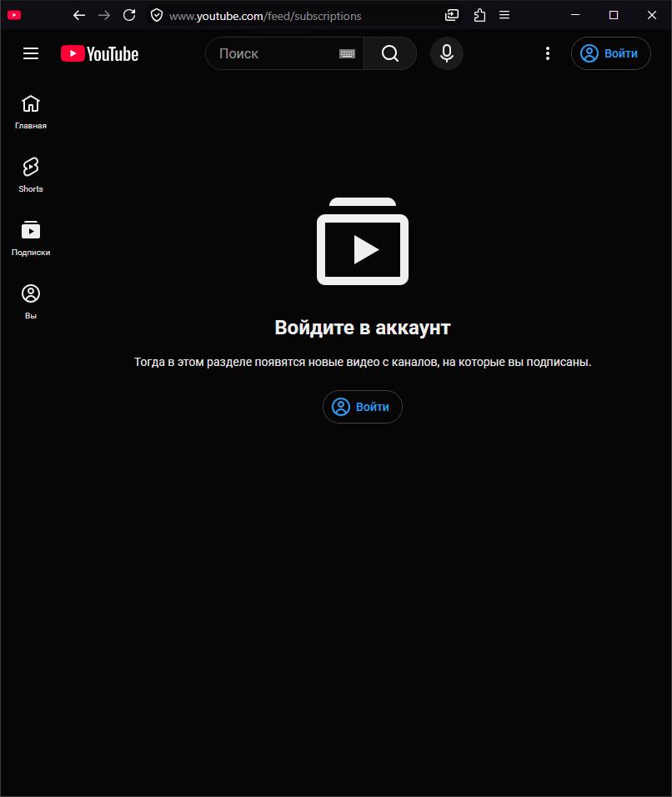
Task: Minimize the browser window
Action: 575,15
